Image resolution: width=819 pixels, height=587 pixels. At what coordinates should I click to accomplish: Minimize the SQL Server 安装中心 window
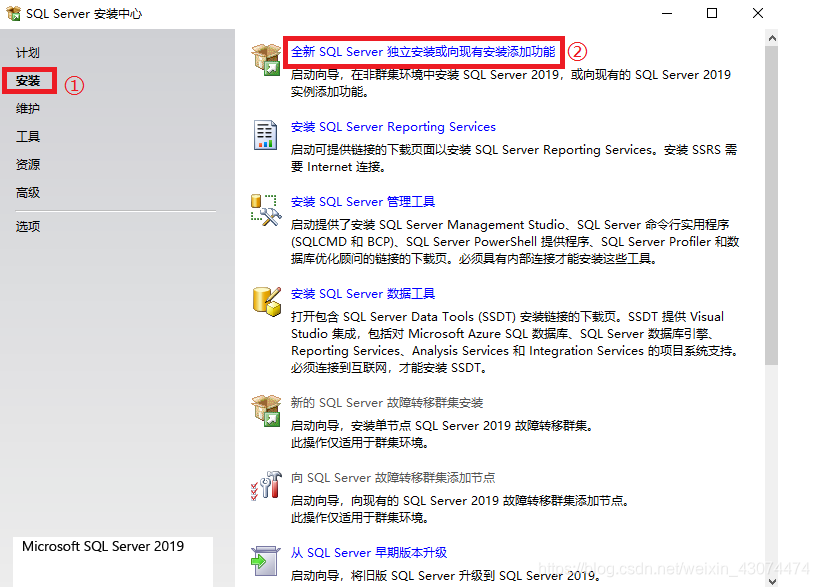click(x=667, y=13)
